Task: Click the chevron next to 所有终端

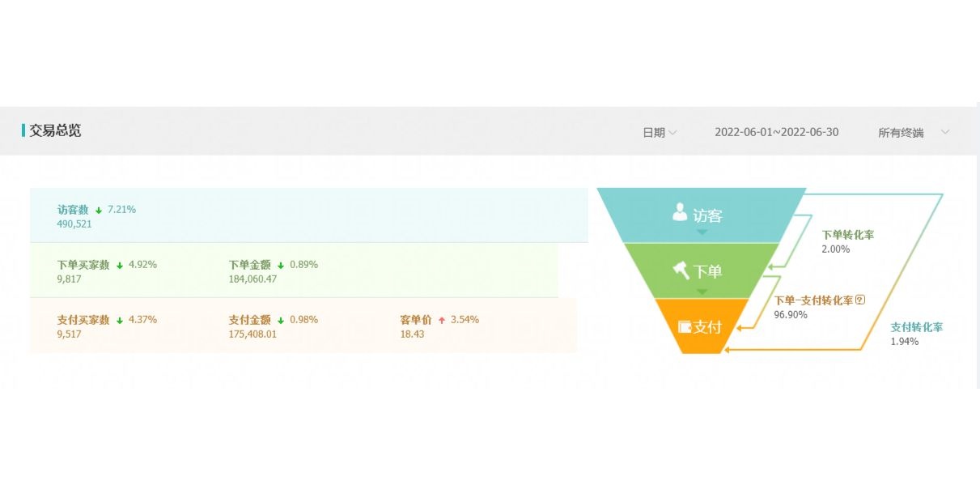Action: tap(944, 132)
